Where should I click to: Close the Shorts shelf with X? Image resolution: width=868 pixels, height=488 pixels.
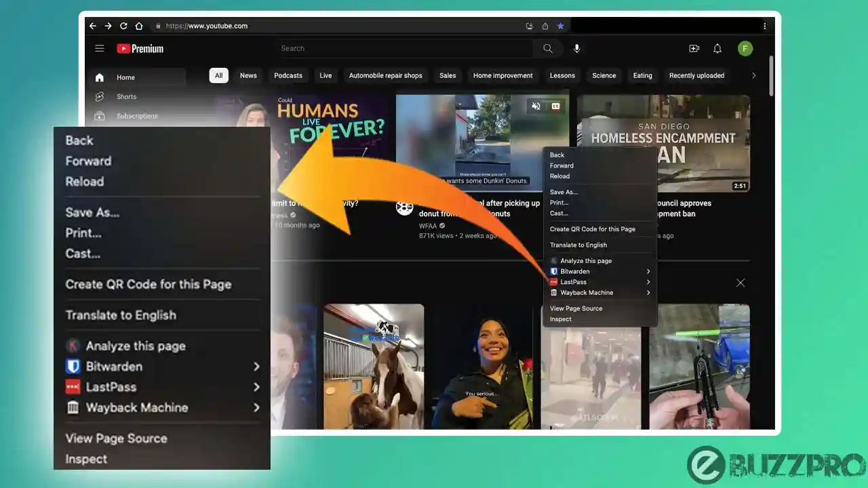click(741, 283)
